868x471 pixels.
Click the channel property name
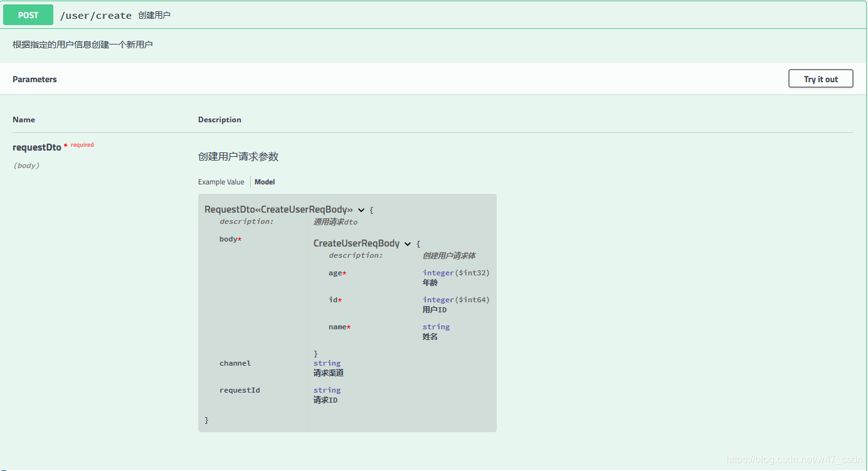235,363
